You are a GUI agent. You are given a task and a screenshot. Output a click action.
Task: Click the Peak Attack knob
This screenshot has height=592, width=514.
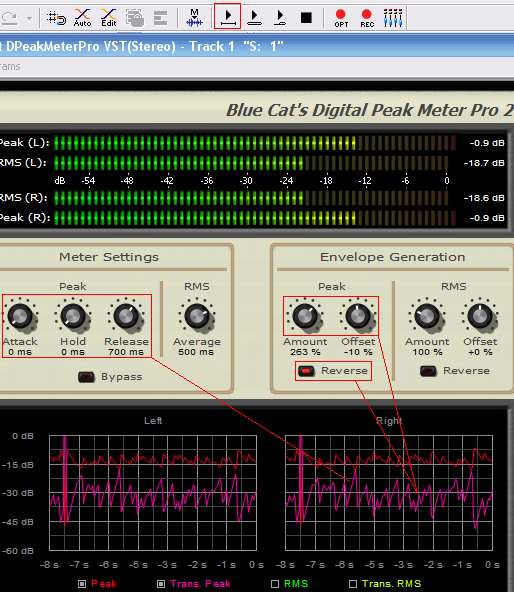click(x=20, y=316)
